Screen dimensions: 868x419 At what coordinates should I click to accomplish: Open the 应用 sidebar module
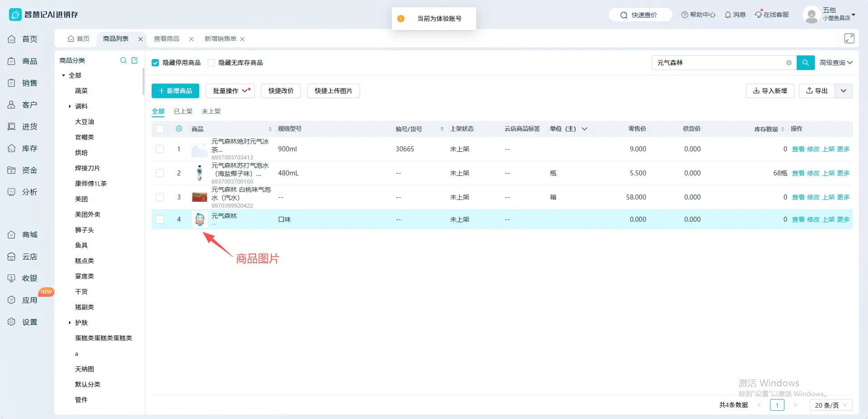[x=23, y=300]
